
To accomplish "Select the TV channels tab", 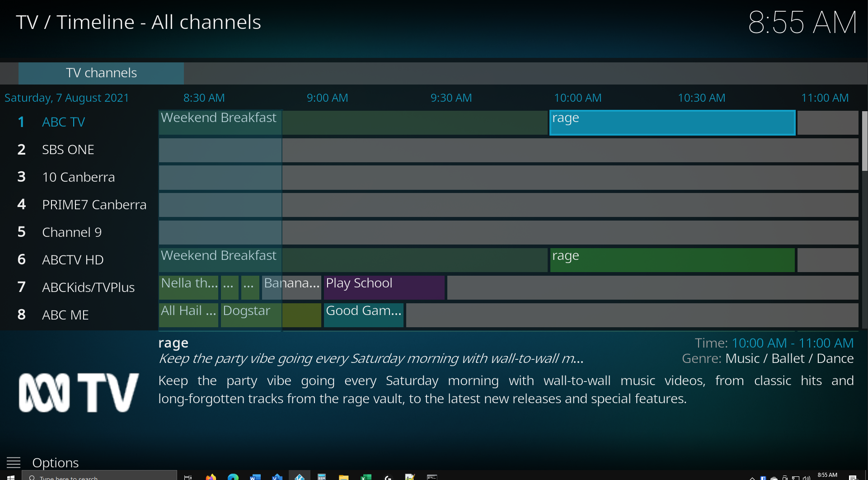I will point(101,73).
